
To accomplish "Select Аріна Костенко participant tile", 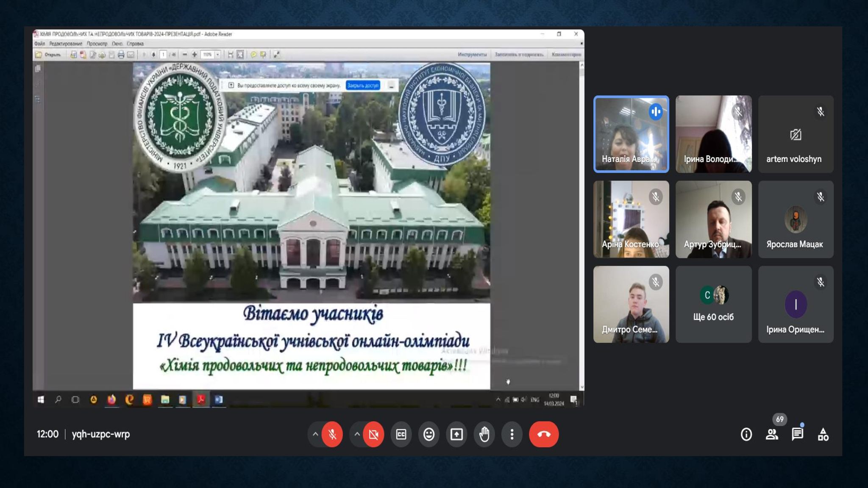I will click(x=631, y=219).
